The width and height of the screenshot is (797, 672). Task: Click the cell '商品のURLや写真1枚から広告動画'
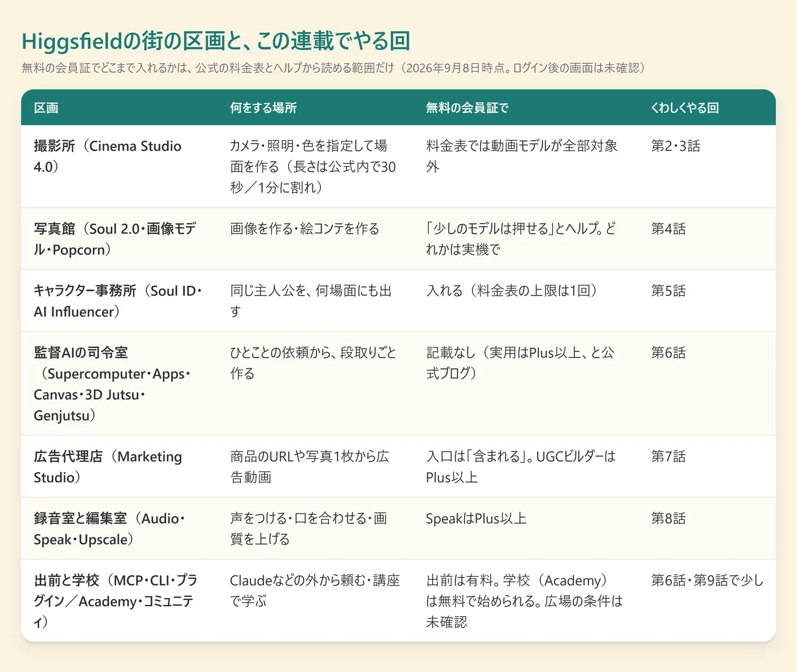(x=315, y=466)
